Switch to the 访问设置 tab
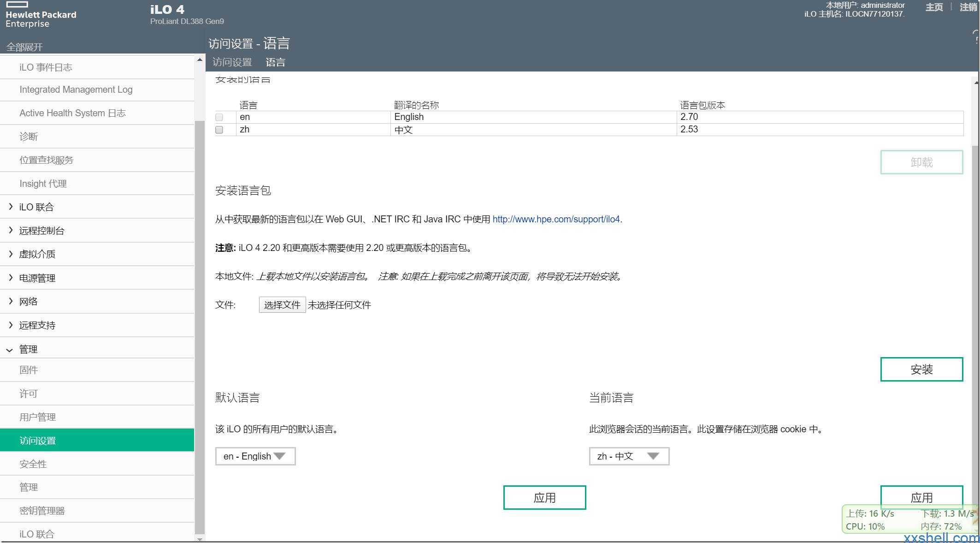The image size is (980, 543). pos(232,62)
